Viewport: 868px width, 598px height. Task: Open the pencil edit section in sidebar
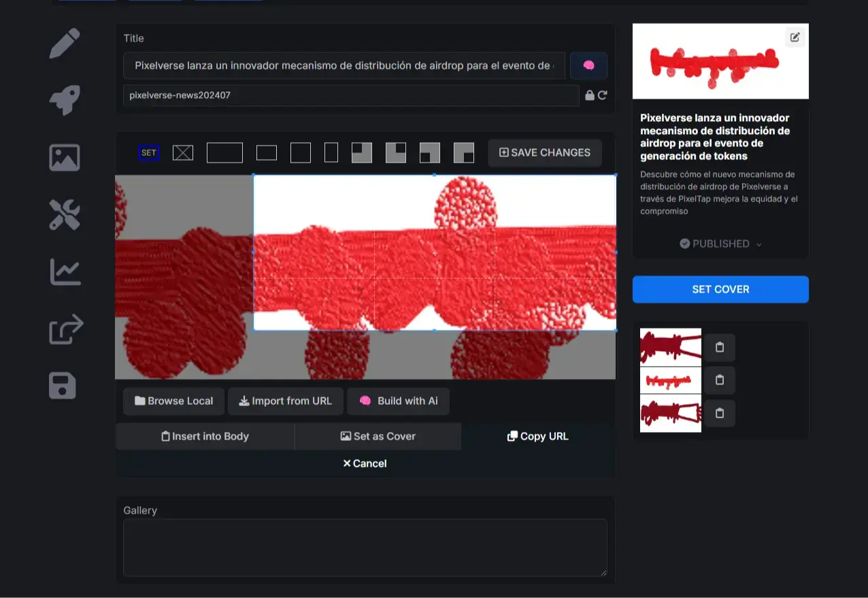click(x=65, y=43)
